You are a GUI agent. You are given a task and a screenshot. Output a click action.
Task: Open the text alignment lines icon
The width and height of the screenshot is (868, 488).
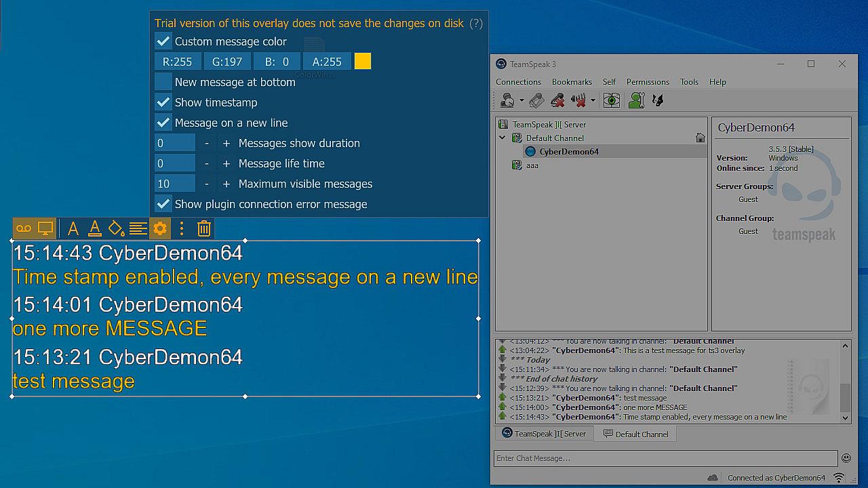click(x=138, y=228)
